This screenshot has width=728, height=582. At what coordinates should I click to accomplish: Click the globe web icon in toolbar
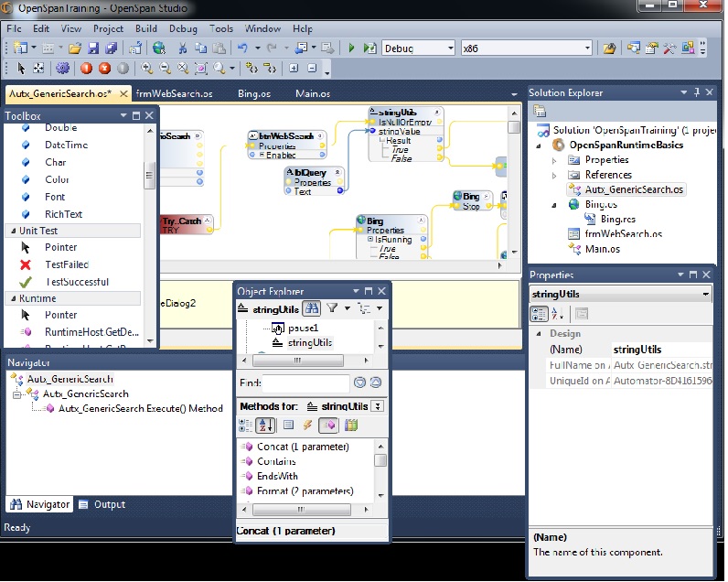pyautogui.click(x=159, y=48)
